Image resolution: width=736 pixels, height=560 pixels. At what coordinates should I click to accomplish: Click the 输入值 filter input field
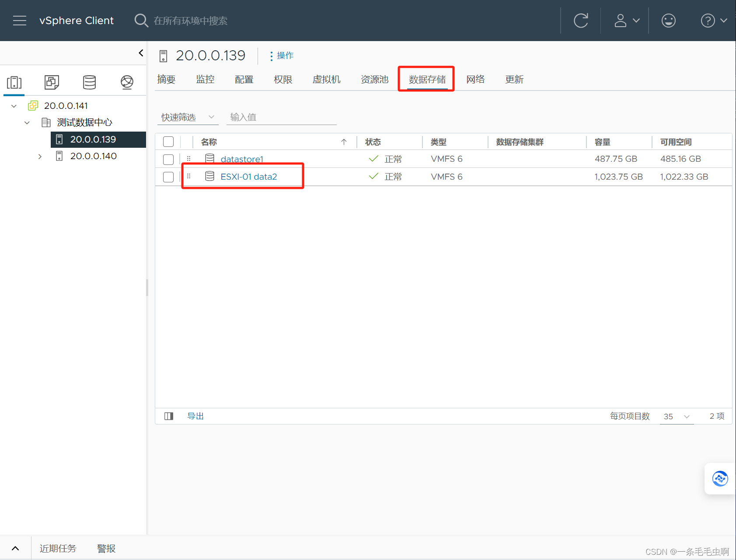[x=282, y=117]
